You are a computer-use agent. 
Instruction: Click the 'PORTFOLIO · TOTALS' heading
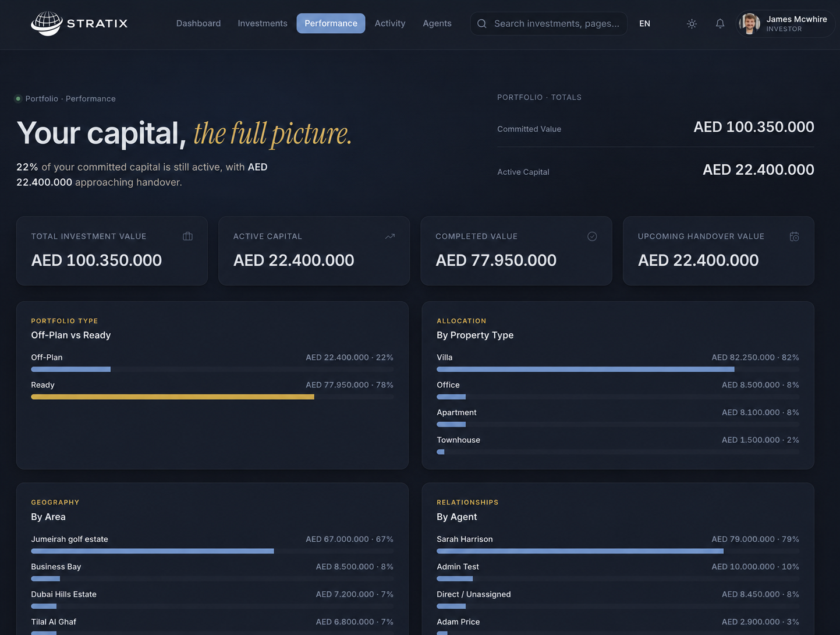[539, 97]
